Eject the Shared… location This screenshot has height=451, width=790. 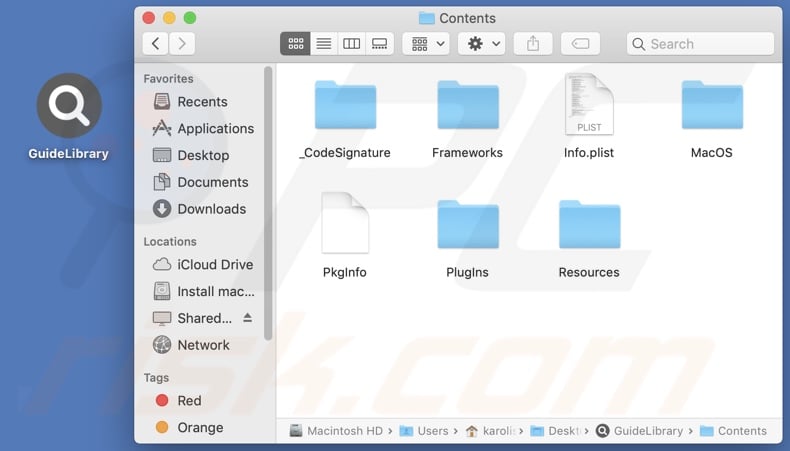(x=247, y=317)
